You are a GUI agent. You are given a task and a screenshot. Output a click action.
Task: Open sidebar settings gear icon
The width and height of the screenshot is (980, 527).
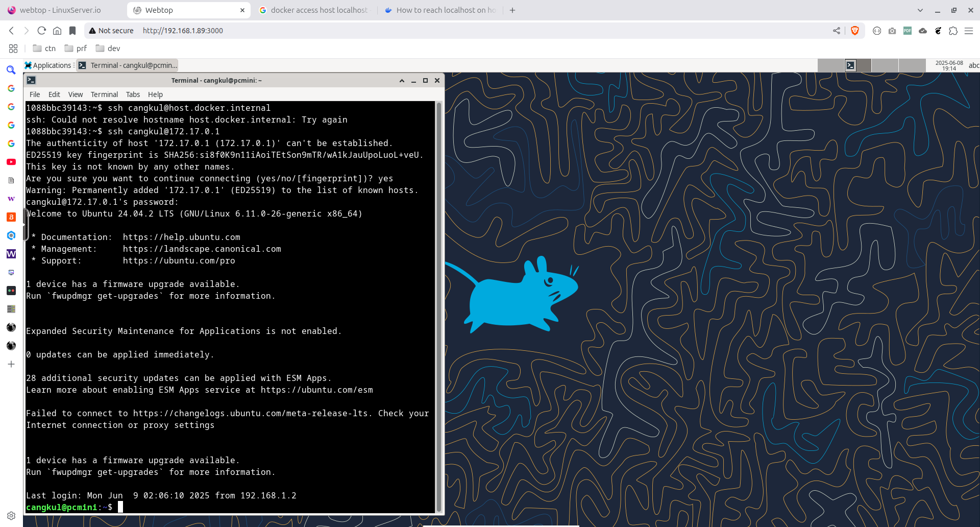pyautogui.click(x=11, y=516)
